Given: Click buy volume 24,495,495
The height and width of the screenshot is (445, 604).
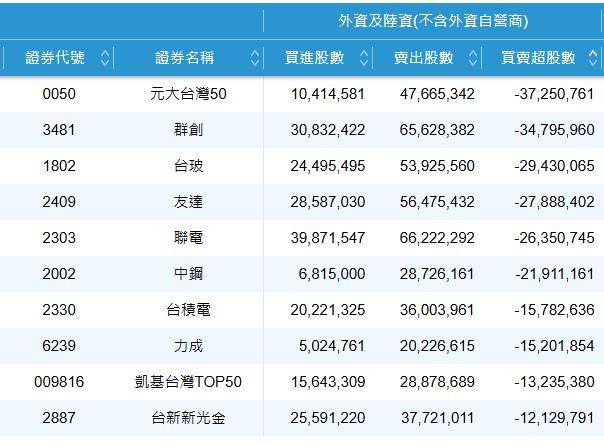Looking at the screenshot, I should click(x=328, y=166).
